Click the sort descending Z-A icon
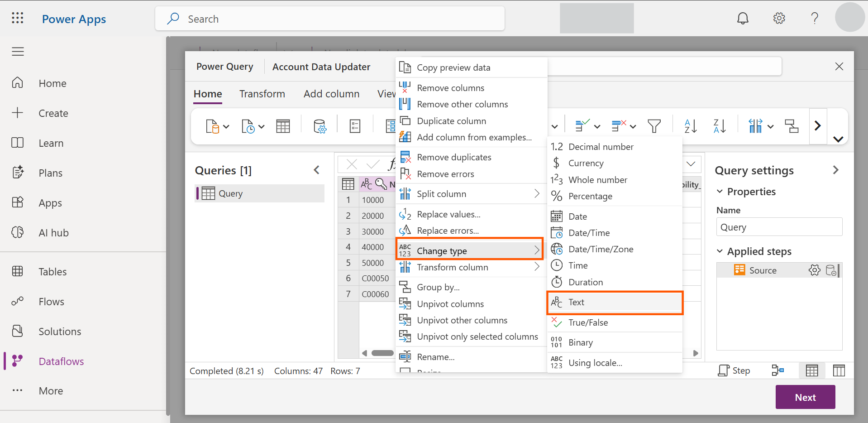The image size is (868, 423). pos(719,126)
